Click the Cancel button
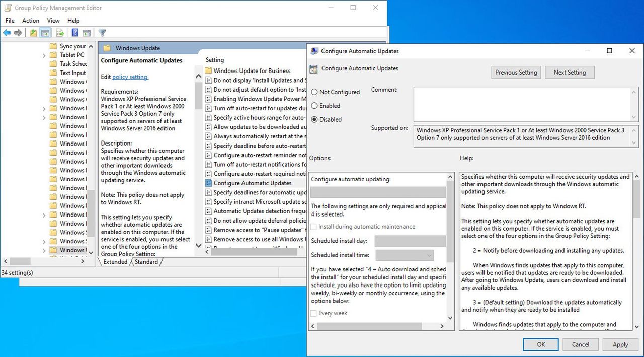Screen dimensions: 644x357 click(581, 344)
